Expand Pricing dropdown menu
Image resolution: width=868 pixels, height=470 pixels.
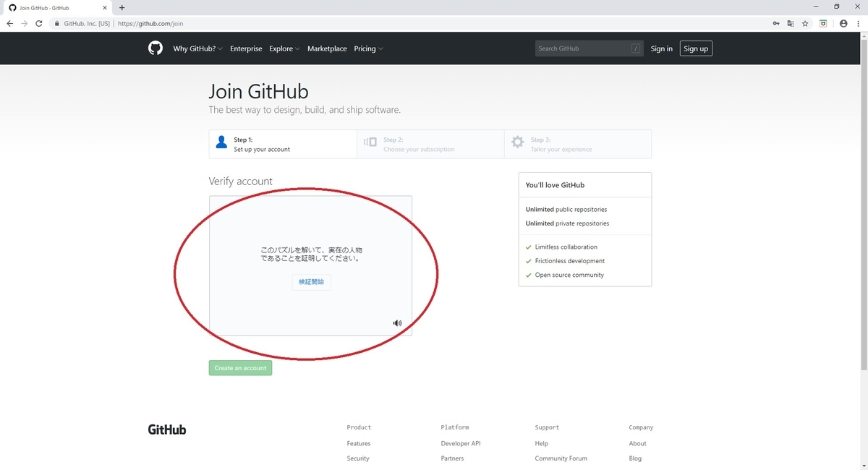(x=368, y=48)
